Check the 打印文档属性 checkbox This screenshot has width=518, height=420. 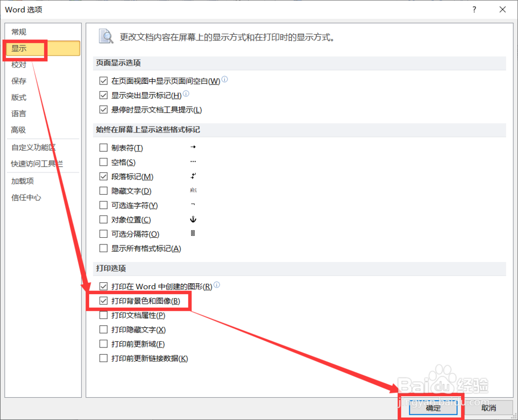[x=104, y=315]
